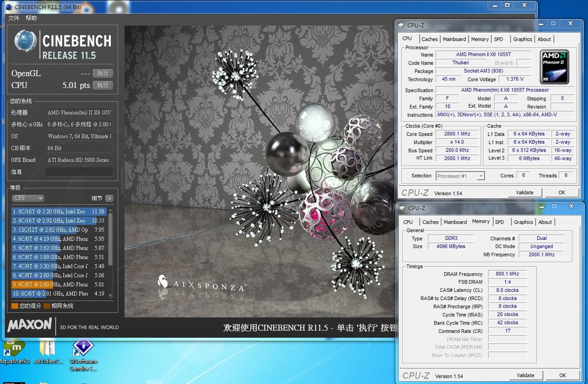Select SPD tab in lower CPU-Z window
The image size is (588, 384).
pyautogui.click(x=500, y=222)
